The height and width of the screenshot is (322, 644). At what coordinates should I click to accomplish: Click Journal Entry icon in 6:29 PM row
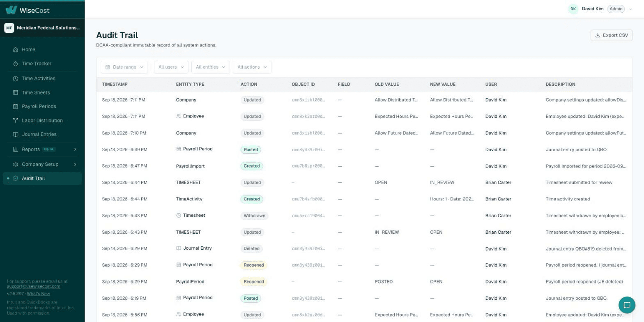pos(179,248)
